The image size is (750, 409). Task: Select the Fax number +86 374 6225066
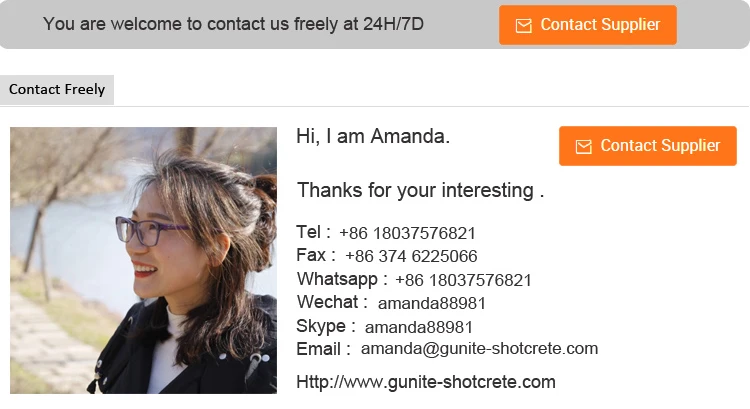[x=411, y=256]
